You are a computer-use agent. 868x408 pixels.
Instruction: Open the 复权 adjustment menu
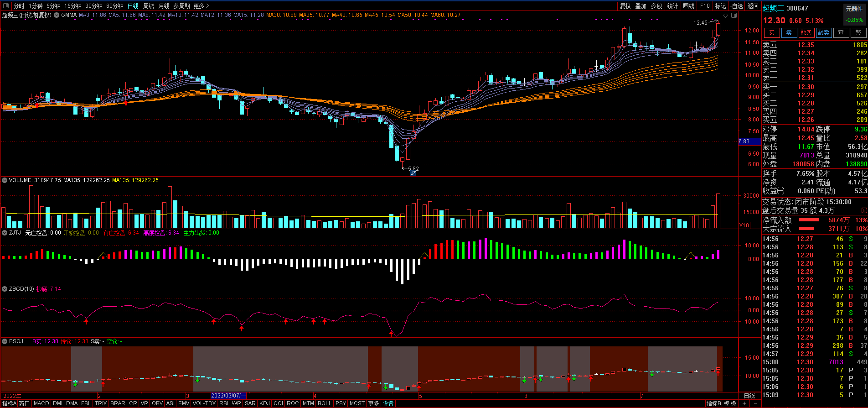tap(625, 6)
